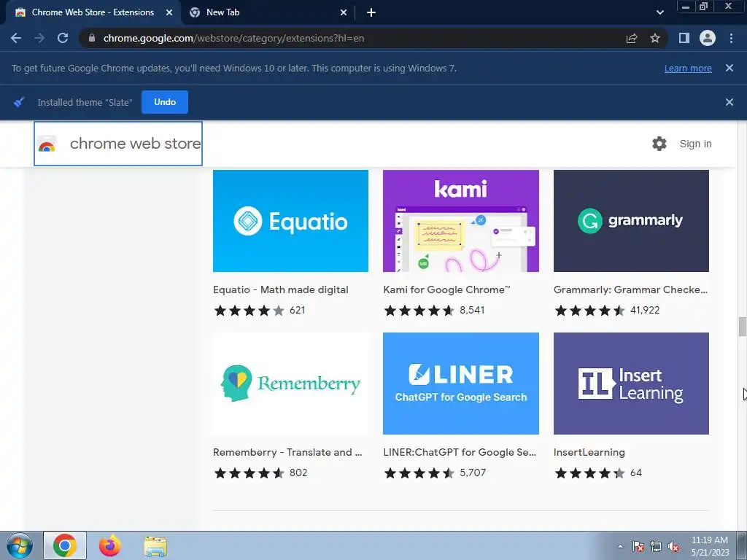Click the LINER:ChatGPT for Google title

coord(460,452)
